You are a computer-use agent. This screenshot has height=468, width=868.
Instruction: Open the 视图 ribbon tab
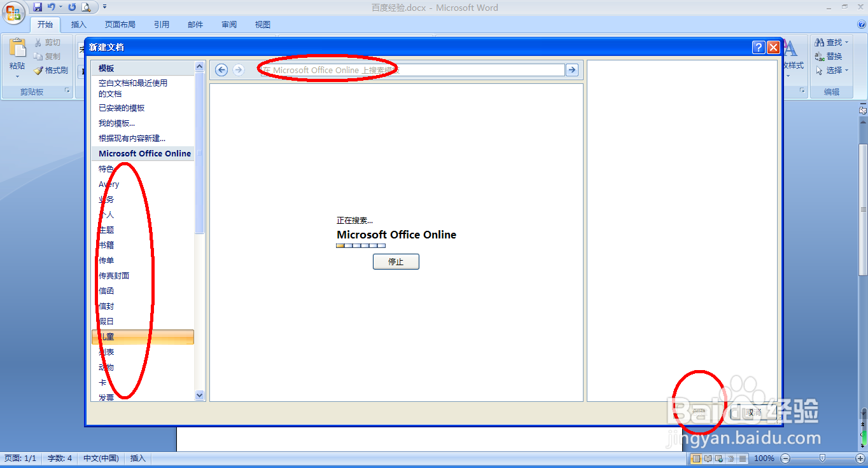(x=263, y=25)
